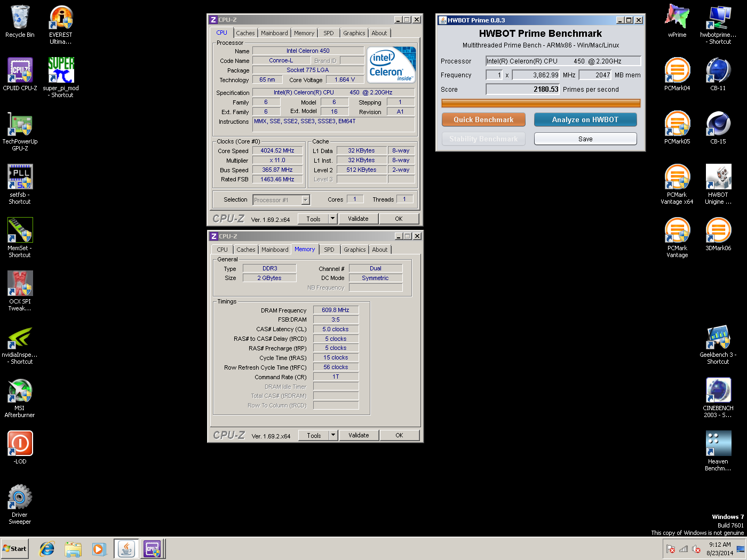747x560 pixels.
Task: Open Graphics tab in upper CPU-Z window
Action: (354, 33)
